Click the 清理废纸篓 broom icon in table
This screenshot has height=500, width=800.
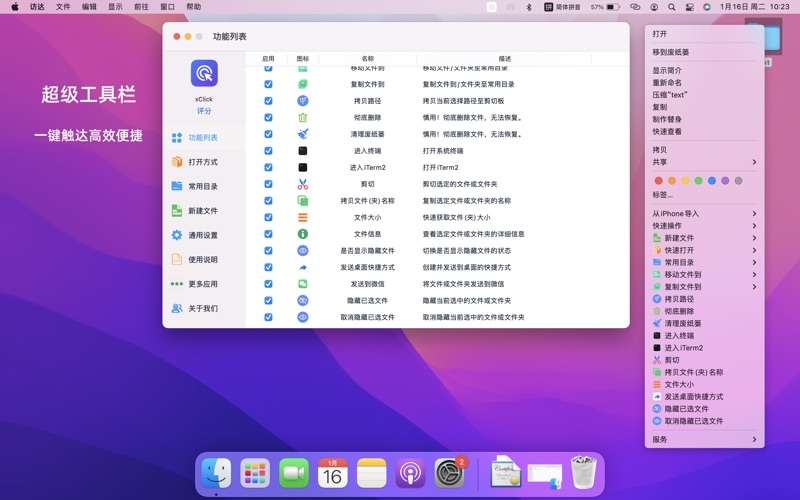pyautogui.click(x=303, y=134)
